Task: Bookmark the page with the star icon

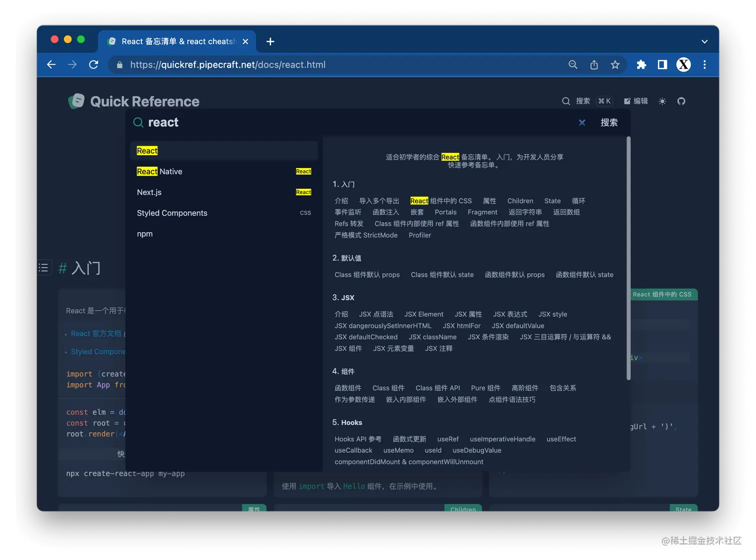Action: [615, 65]
